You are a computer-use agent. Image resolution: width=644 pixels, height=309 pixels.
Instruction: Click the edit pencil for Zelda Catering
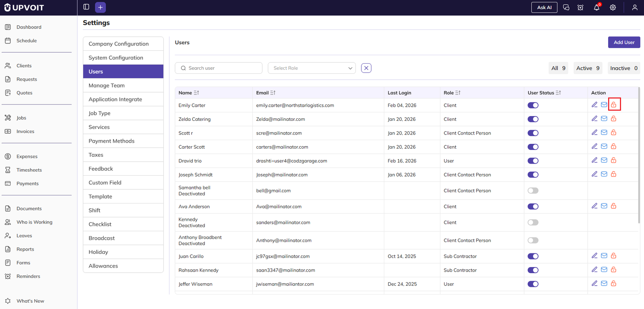(x=594, y=118)
